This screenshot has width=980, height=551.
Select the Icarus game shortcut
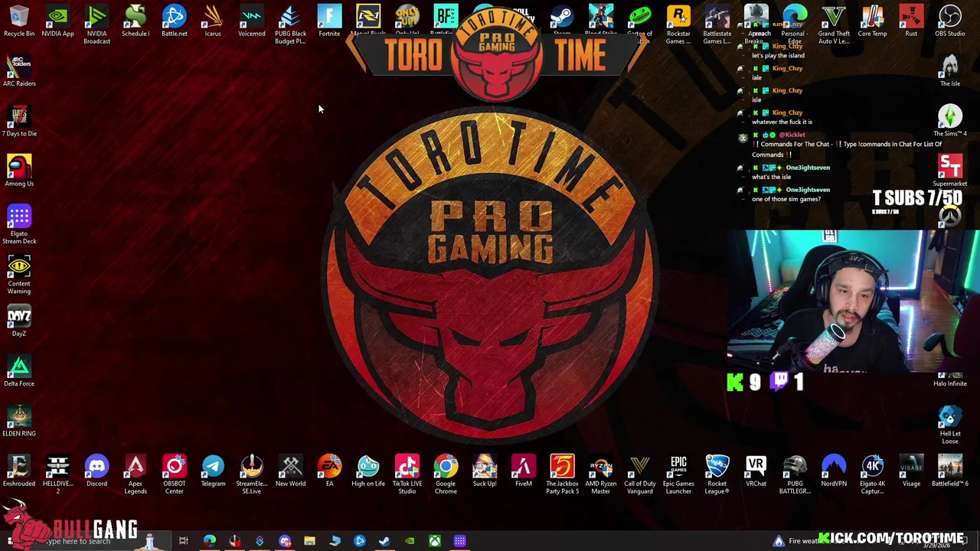point(213,21)
